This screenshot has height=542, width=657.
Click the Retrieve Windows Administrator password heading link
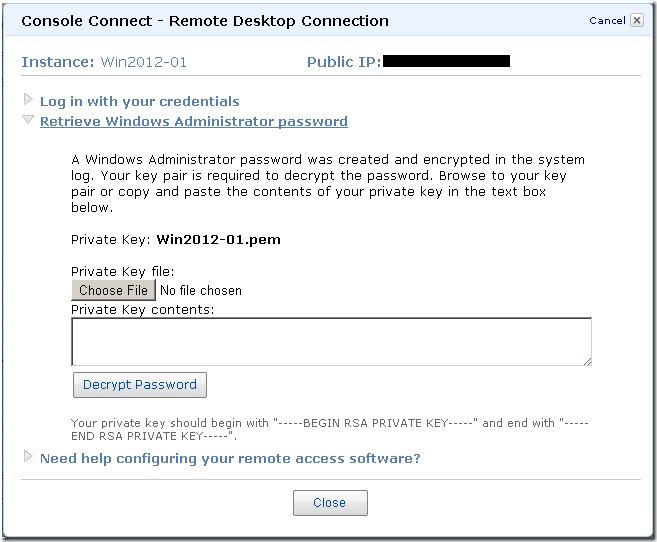point(193,121)
